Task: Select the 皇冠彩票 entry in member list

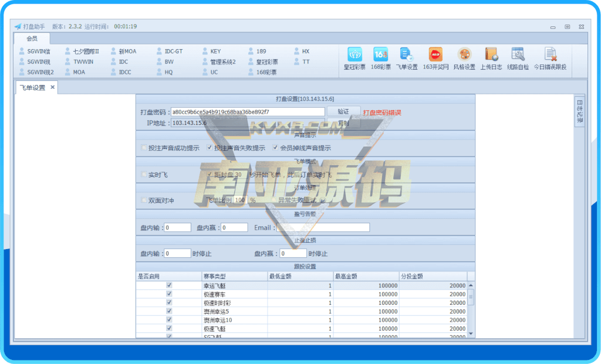Action: (x=263, y=62)
